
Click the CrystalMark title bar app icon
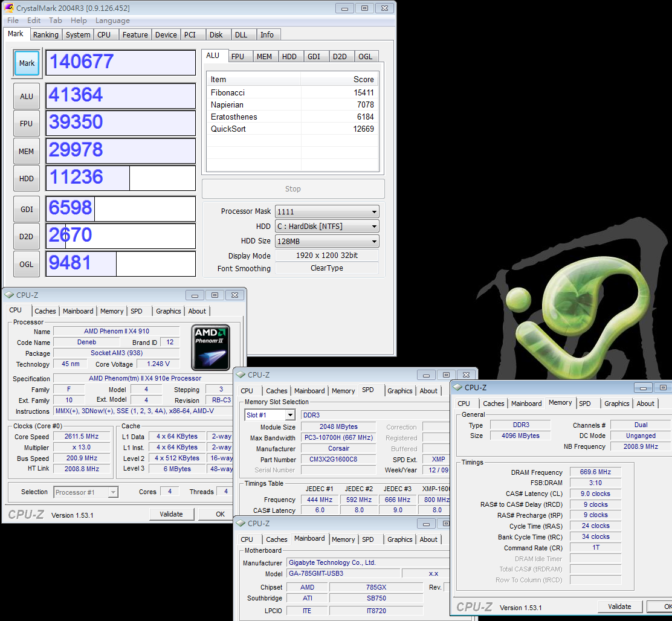[x=8, y=8]
